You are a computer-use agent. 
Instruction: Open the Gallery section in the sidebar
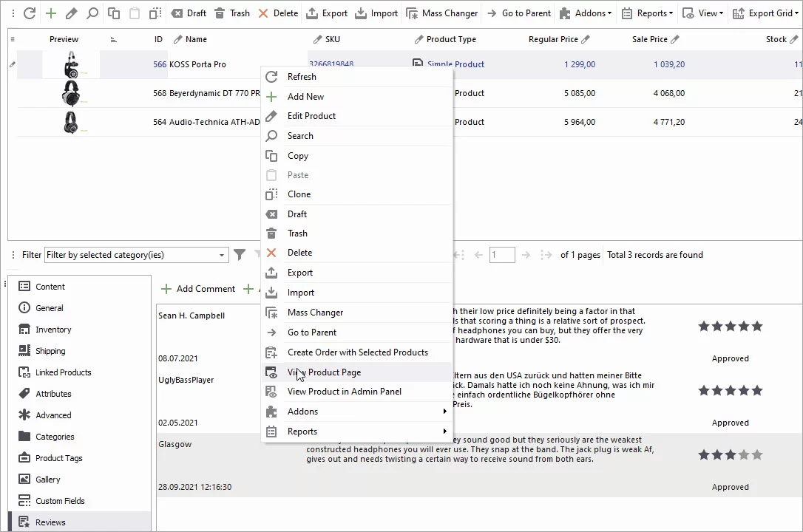click(48, 480)
